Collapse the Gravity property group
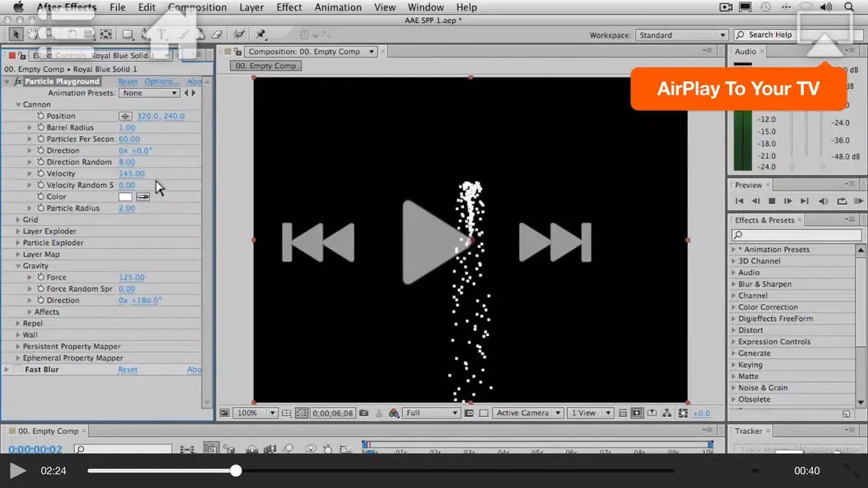This screenshot has width=868, height=488. click(18, 266)
